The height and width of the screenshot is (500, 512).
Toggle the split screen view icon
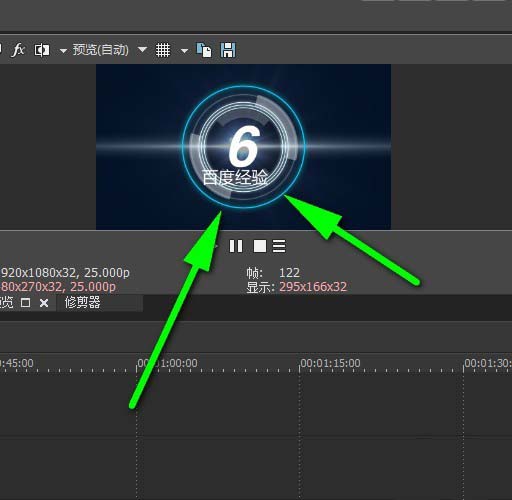pos(42,51)
